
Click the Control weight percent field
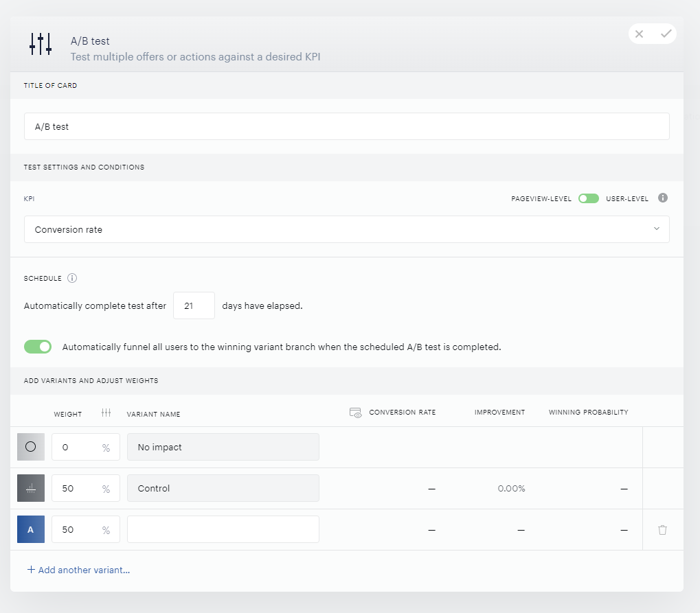(86, 488)
